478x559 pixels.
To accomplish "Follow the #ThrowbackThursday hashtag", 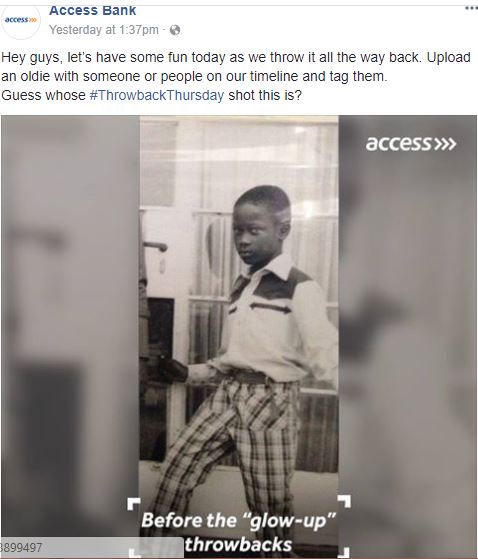I will point(157,96).
